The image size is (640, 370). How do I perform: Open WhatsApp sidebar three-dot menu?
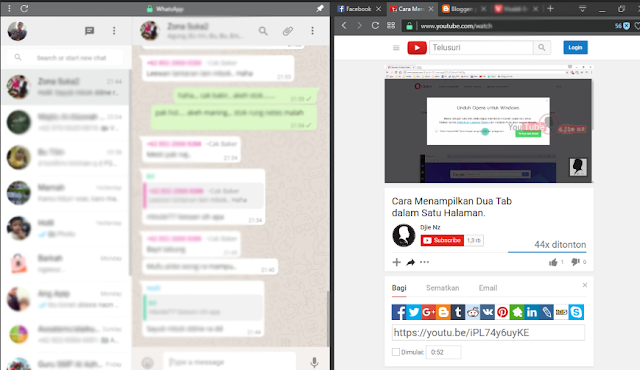pyautogui.click(x=114, y=31)
